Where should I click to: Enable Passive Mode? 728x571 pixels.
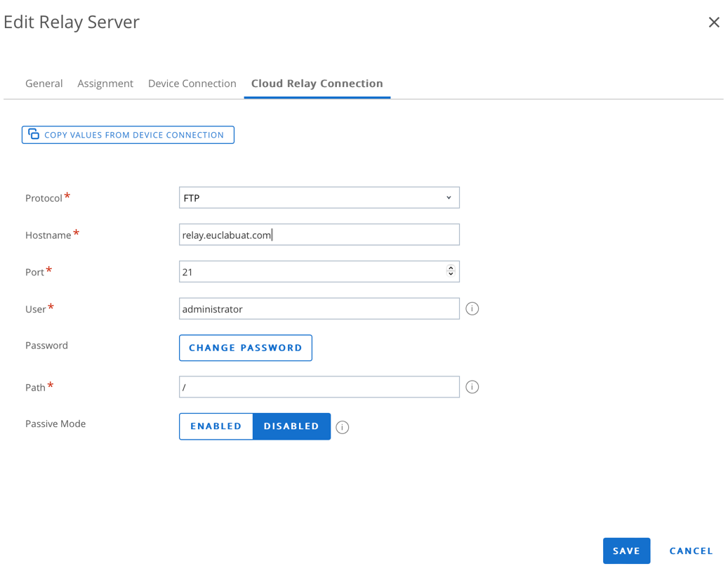pyautogui.click(x=216, y=426)
